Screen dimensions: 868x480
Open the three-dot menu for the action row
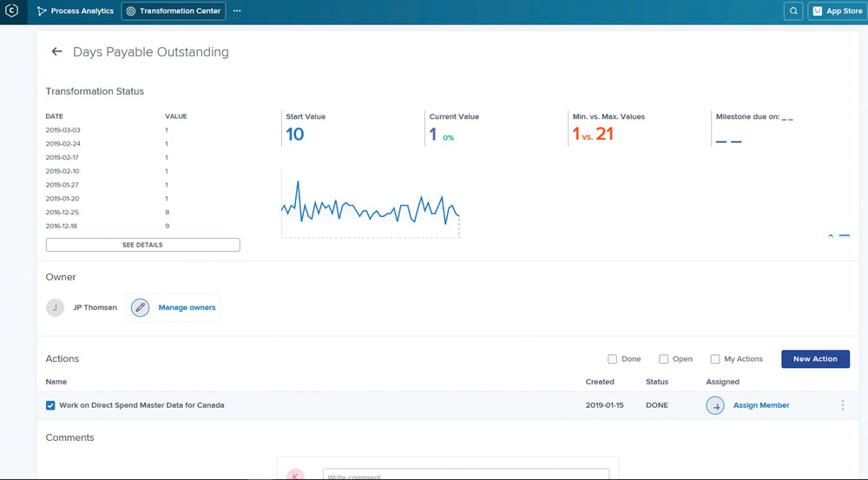click(842, 405)
